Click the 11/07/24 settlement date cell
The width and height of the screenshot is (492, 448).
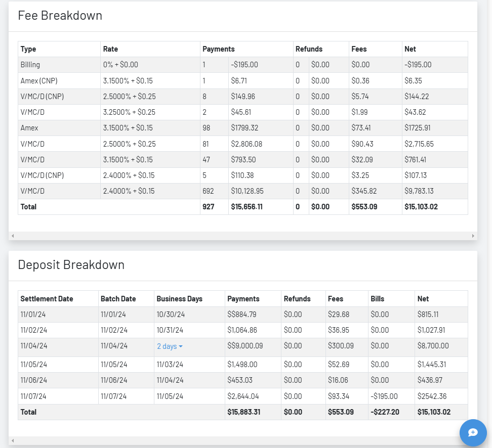tap(34, 396)
